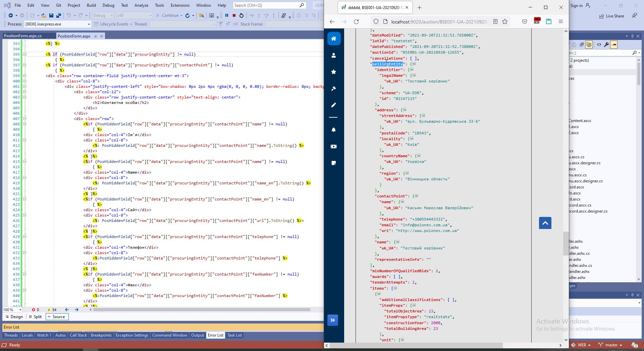Click the Save icon in Visual Studio toolbar
Viewport: 644px width, 351px height.
coord(51,15)
